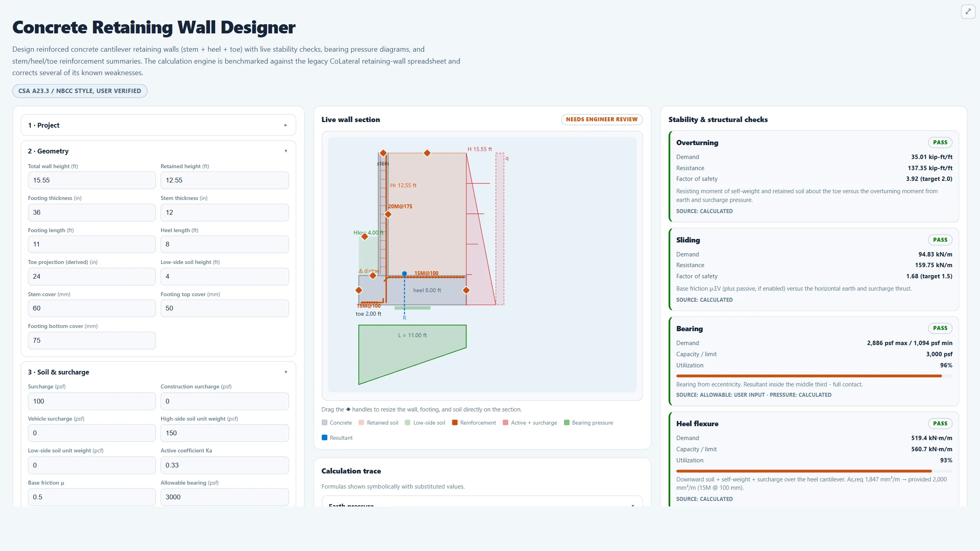Click the '2,886 psf max / 1,094 psf min' value
Screen dimensions: 980x551
point(910,343)
